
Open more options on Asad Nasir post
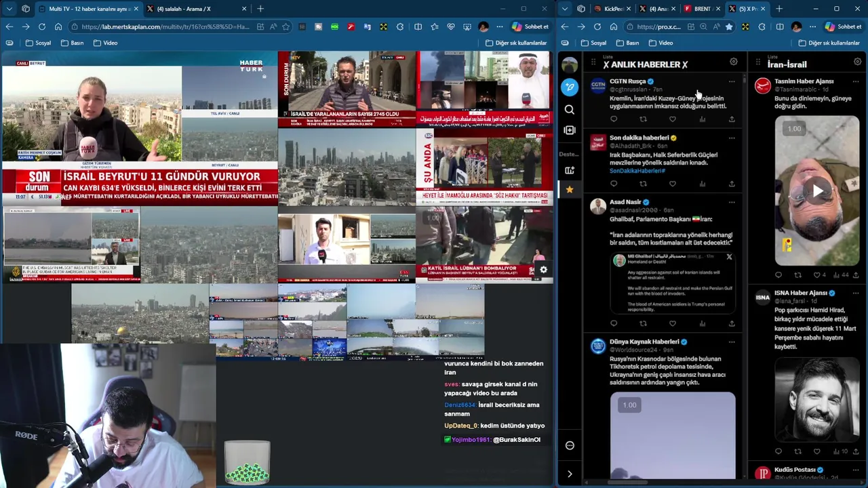pos(732,202)
